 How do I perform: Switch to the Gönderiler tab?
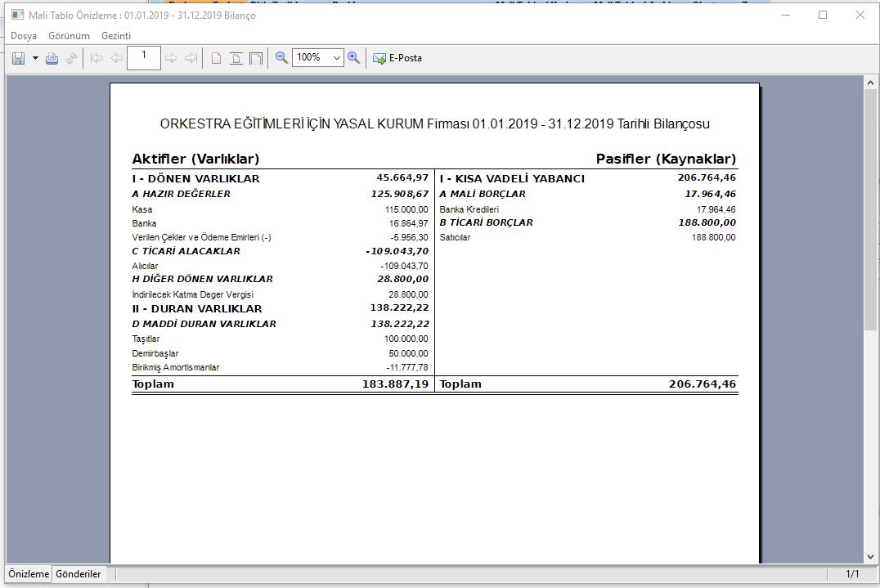click(79, 574)
